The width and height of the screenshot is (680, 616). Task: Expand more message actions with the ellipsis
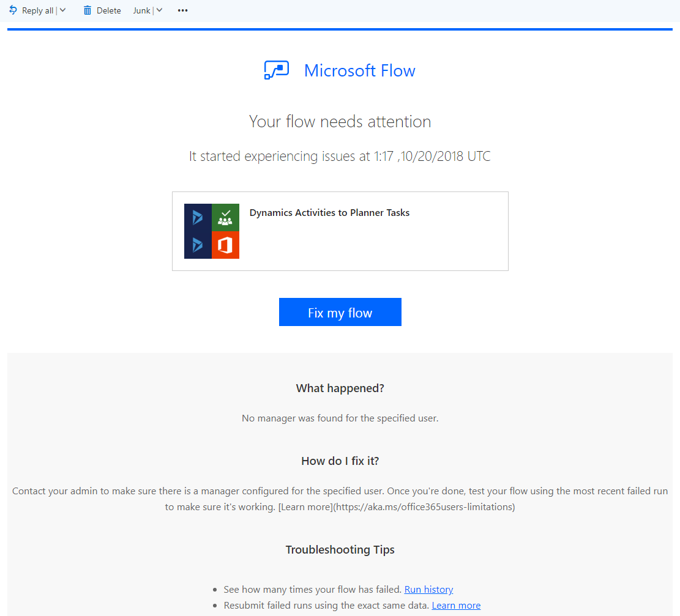(x=182, y=10)
